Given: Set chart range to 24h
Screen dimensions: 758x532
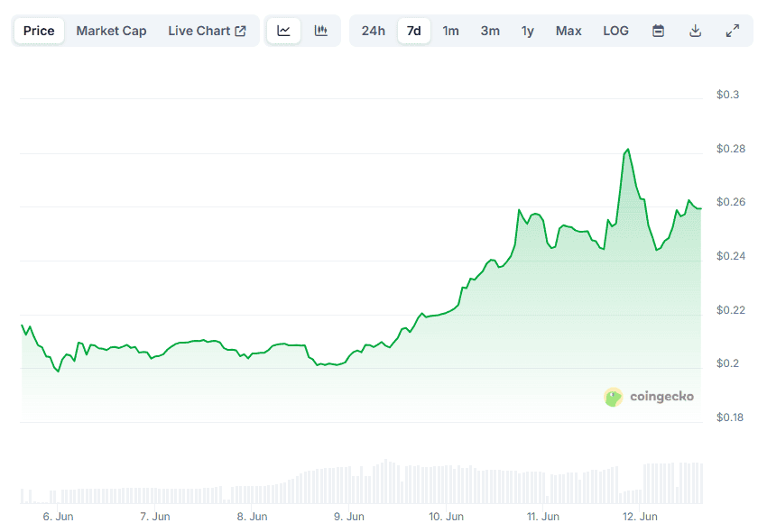Looking at the screenshot, I should tap(374, 31).
